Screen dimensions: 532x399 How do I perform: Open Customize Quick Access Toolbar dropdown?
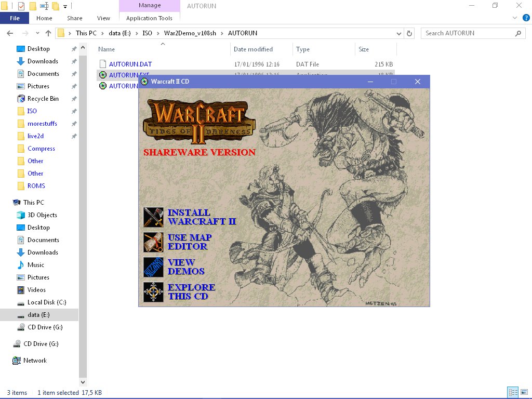[x=65, y=6]
